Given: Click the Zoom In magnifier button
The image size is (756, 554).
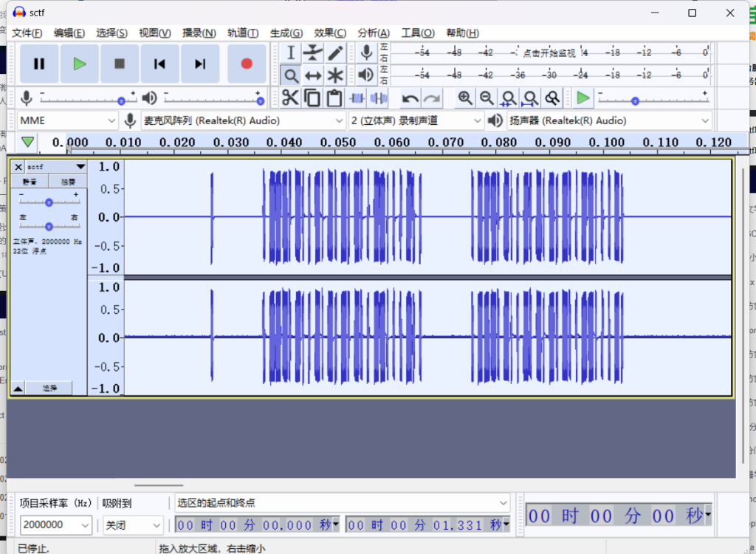Looking at the screenshot, I should point(464,98).
